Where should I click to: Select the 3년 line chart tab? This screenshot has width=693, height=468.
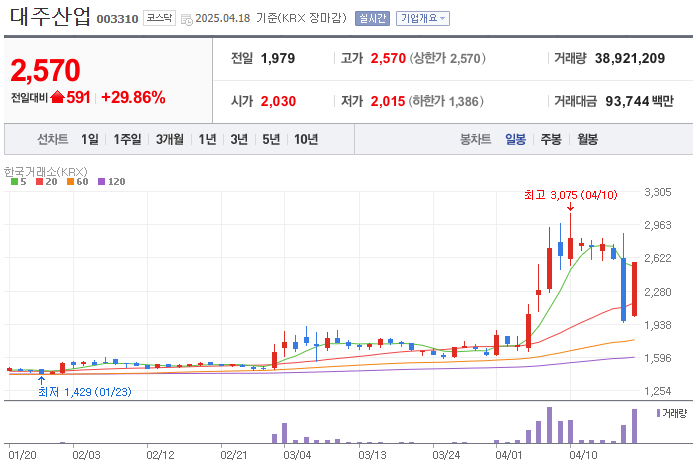pos(239,140)
